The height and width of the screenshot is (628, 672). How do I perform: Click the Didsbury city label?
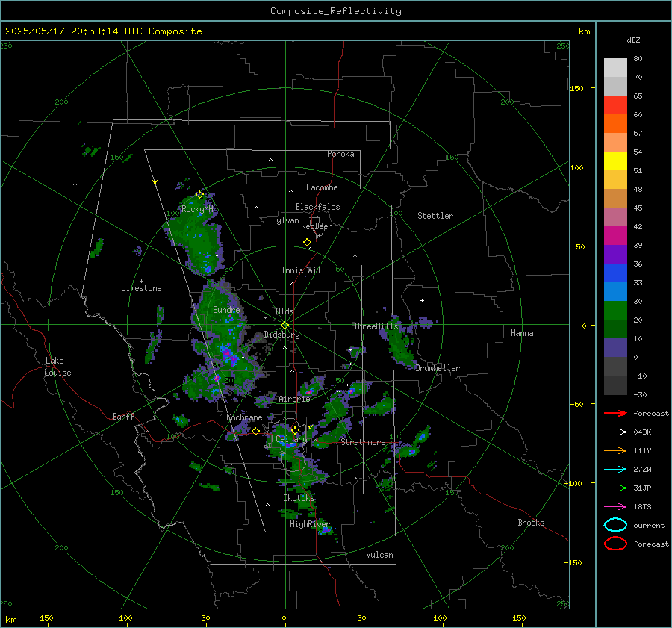[282, 335]
